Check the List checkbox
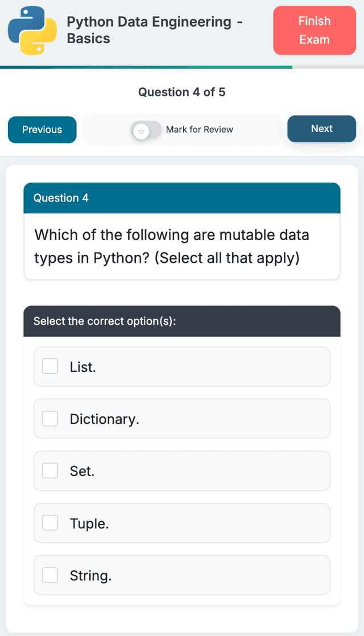364x636 pixels. 51,366
